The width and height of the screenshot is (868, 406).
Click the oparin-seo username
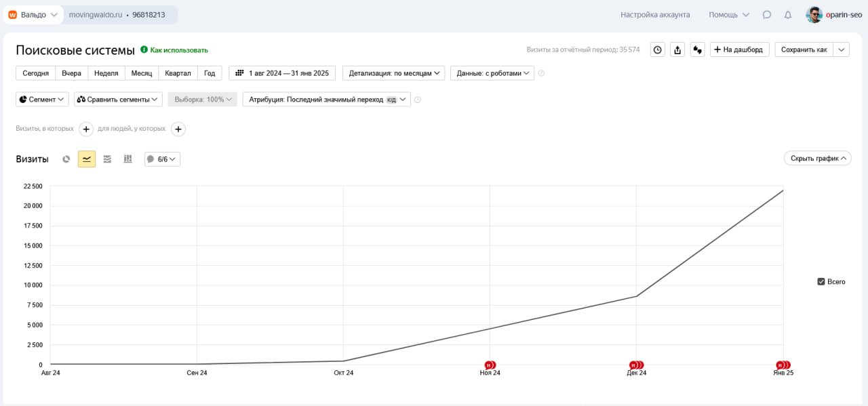pos(844,14)
